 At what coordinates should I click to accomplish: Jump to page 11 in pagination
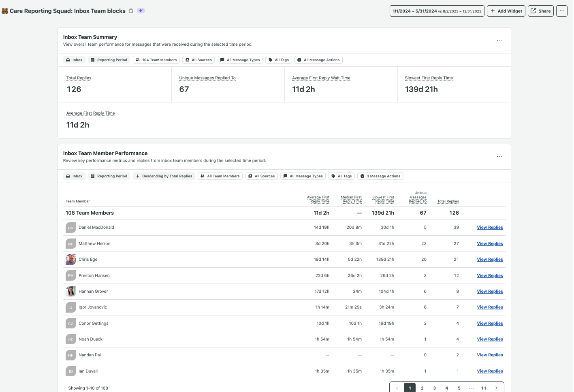click(484, 388)
